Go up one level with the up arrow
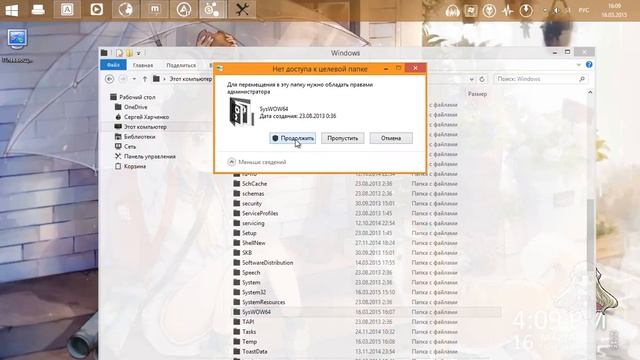Viewport: 640px width, 360px height. click(x=145, y=79)
